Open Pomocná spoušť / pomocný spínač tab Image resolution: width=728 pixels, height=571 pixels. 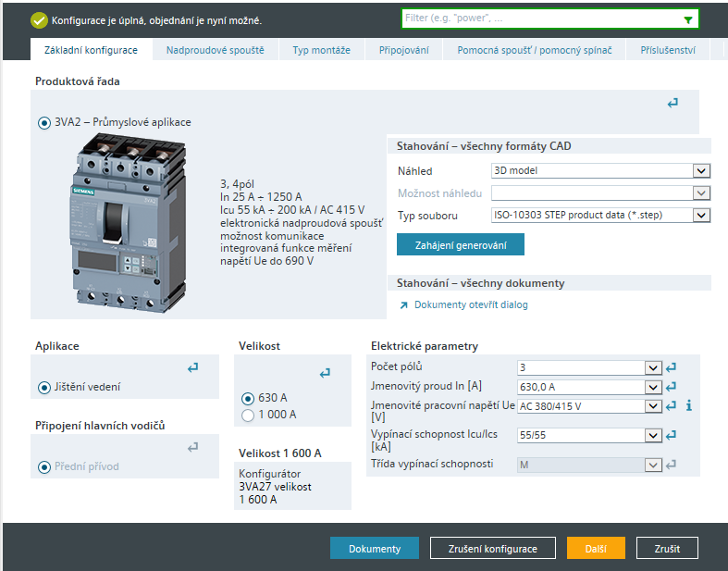pos(535,50)
